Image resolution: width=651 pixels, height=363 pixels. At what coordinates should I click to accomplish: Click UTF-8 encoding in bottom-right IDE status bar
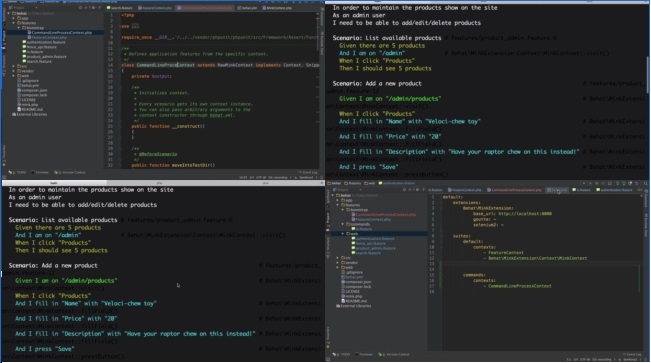click(x=585, y=360)
